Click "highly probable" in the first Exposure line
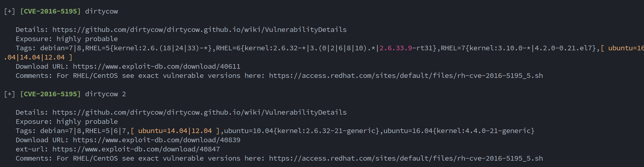Viewport: 644px width, 167px height. [87, 39]
